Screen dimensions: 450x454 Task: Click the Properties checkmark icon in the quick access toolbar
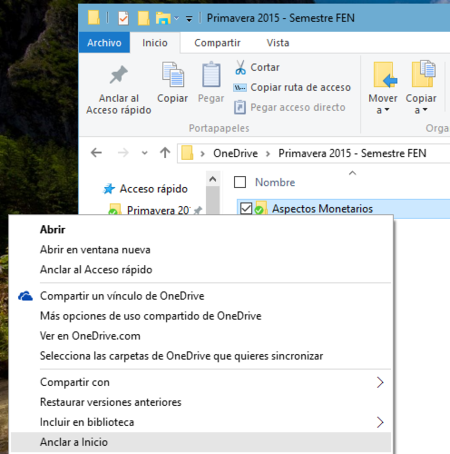pyautogui.click(x=123, y=18)
